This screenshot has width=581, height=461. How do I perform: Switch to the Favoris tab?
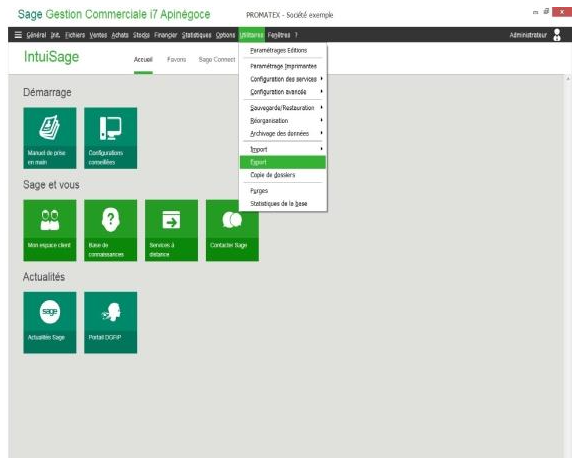tap(176, 59)
